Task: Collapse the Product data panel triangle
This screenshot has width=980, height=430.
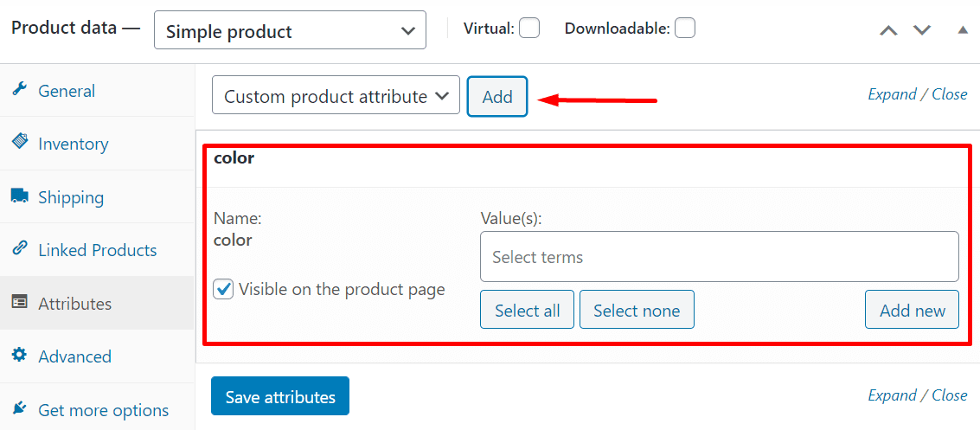Action: coord(963,30)
